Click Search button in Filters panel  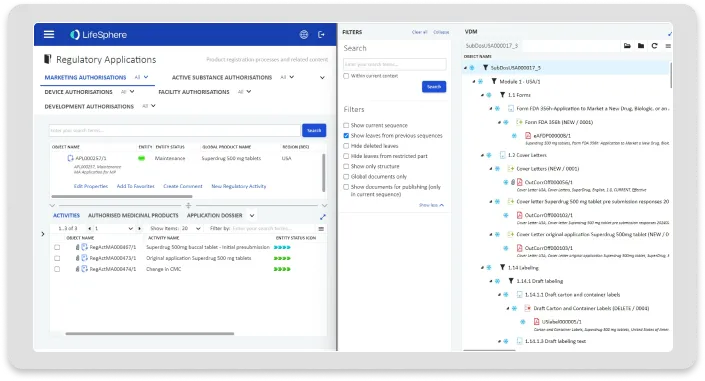pos(434,86)
